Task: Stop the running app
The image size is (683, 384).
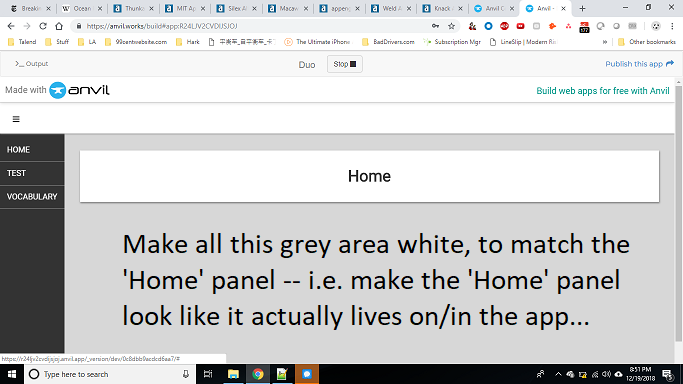Action: tap(345, 64)
